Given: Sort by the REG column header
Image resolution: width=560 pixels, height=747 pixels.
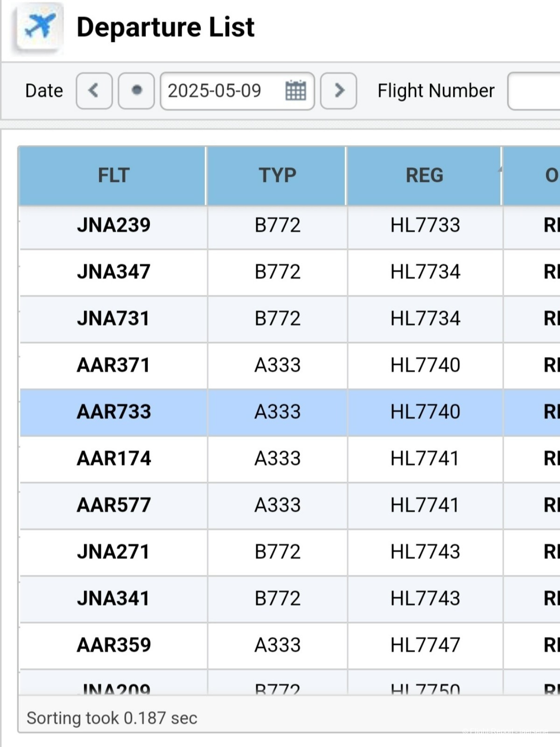Looking at the screenshot, I should pyautogui.click(x=424, y=175).
